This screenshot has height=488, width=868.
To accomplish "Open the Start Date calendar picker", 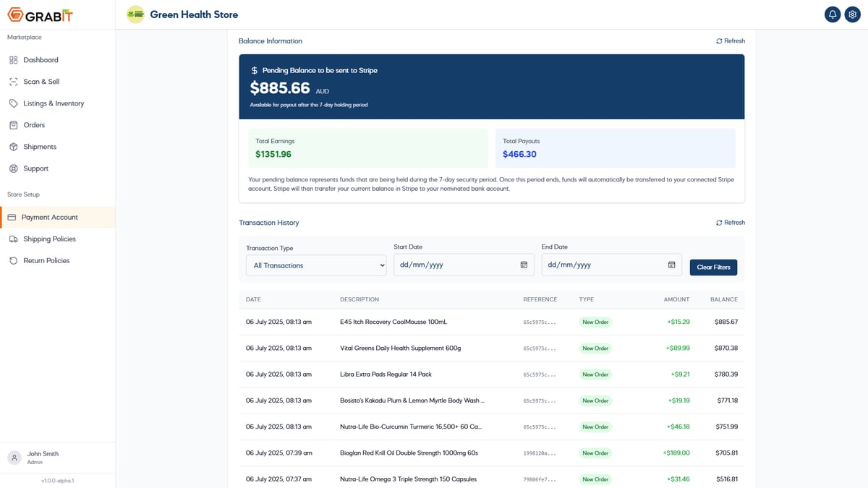I will pos(523,265).
